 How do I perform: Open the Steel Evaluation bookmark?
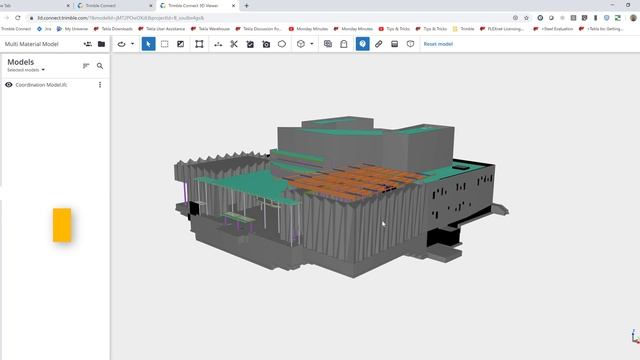pos(553,29)
